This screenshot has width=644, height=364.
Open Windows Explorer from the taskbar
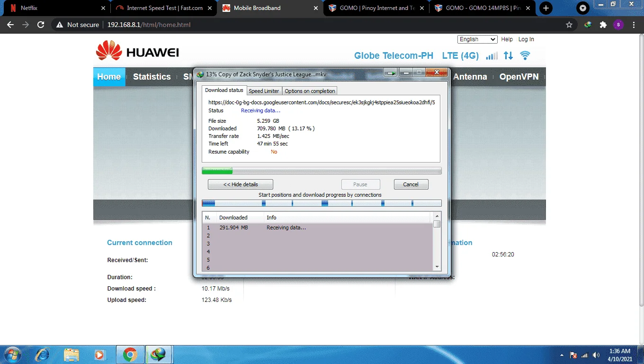click(x=72, y=355)
